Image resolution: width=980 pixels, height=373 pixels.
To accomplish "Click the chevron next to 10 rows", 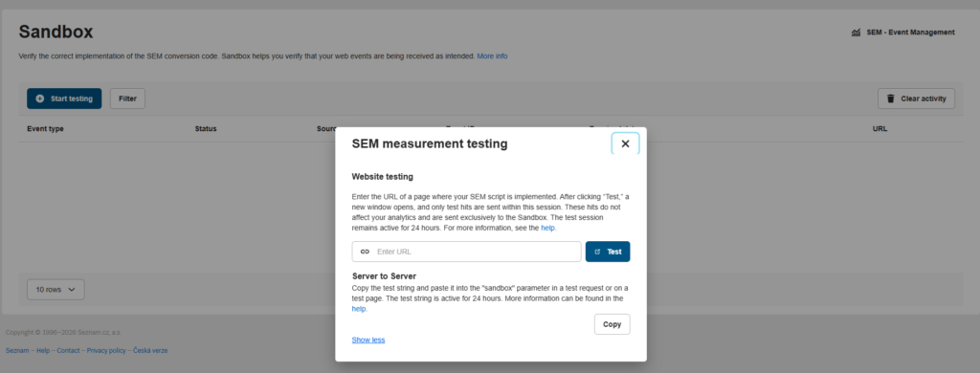I will pyautogui.click(x=71, y=290).
